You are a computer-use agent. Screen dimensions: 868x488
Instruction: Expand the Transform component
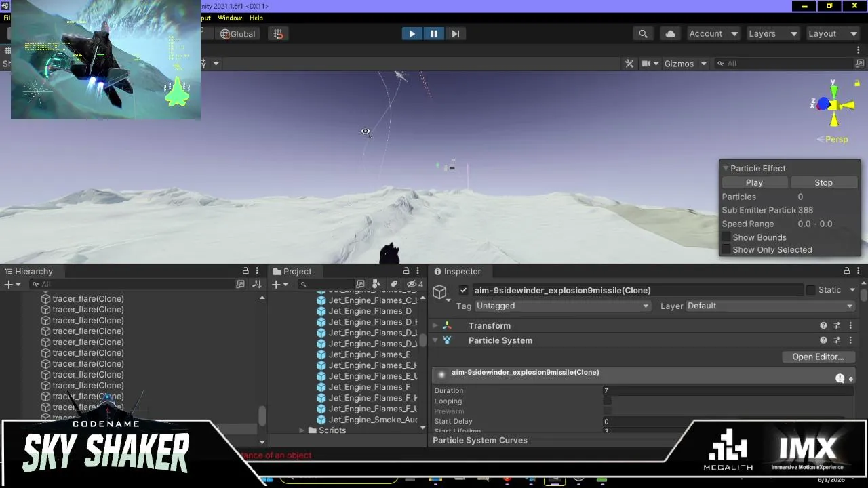point(435,326)
